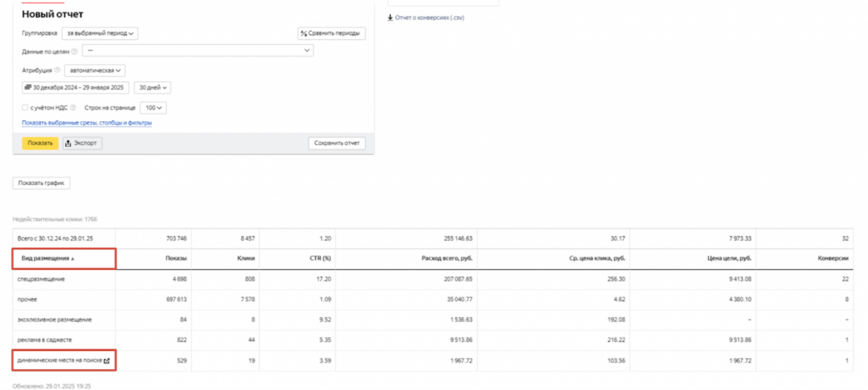This screenshot has width=868, height=390.
Task: Sort table by Конверсии column header
Action: (x=834, y=259)
